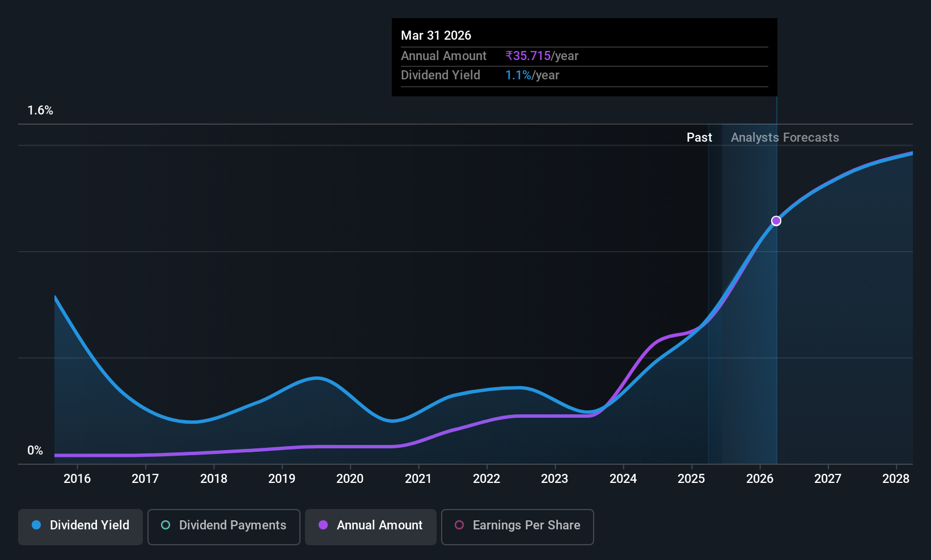Viewport: 931px width, 560px height.
Task: Click the Analysts Forecasts label
Action: click(785, 138)
